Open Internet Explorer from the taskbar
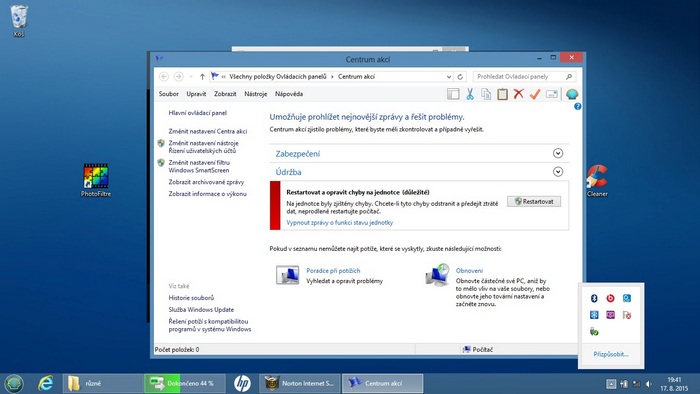Screen dimensions: 700x394 45,383
